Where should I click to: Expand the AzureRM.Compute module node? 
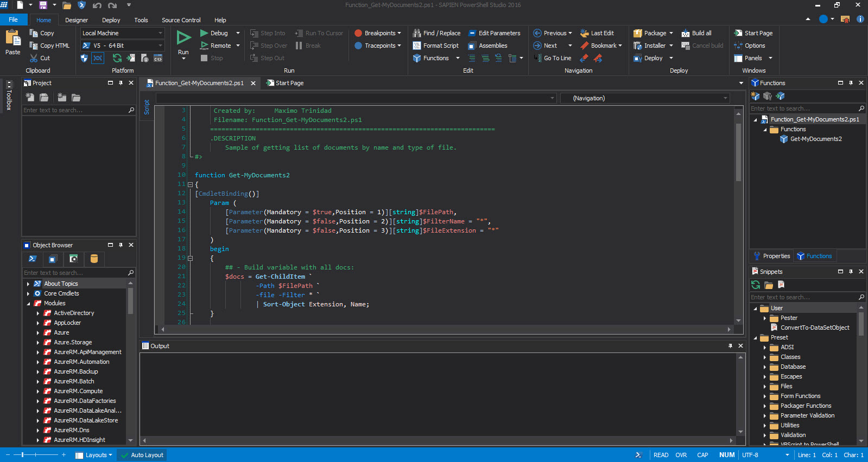pyautogui.click(x=37, y=391)
